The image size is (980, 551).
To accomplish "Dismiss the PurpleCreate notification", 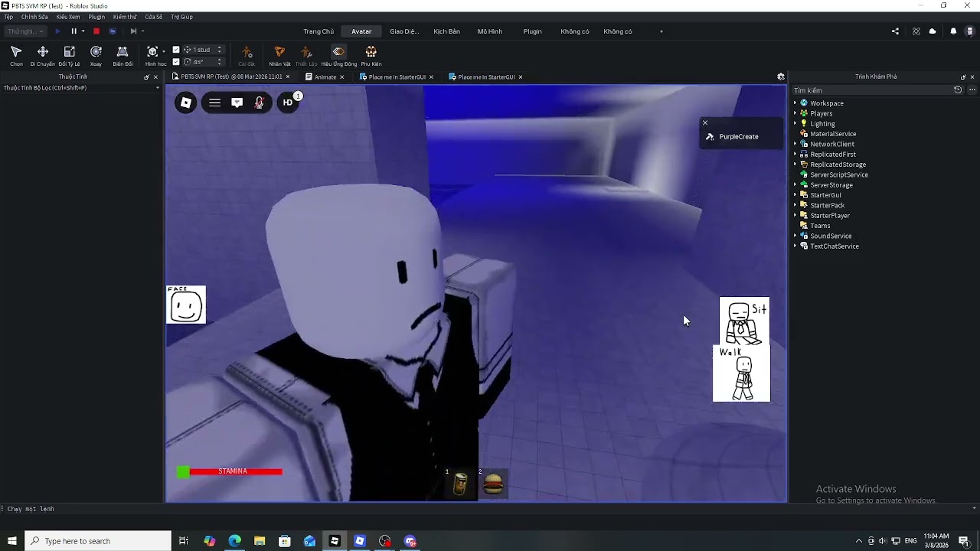I will tap(705, 122).
